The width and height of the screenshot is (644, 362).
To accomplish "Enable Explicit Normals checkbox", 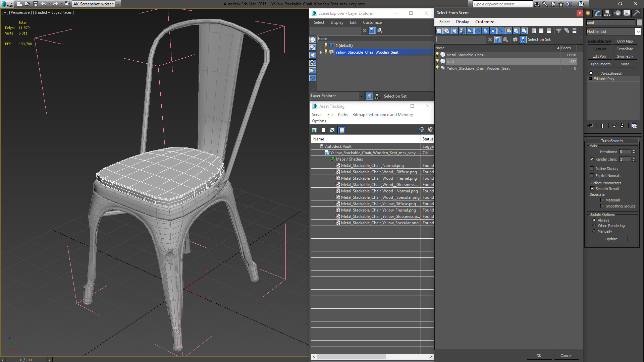I will (x=592, y=176).
